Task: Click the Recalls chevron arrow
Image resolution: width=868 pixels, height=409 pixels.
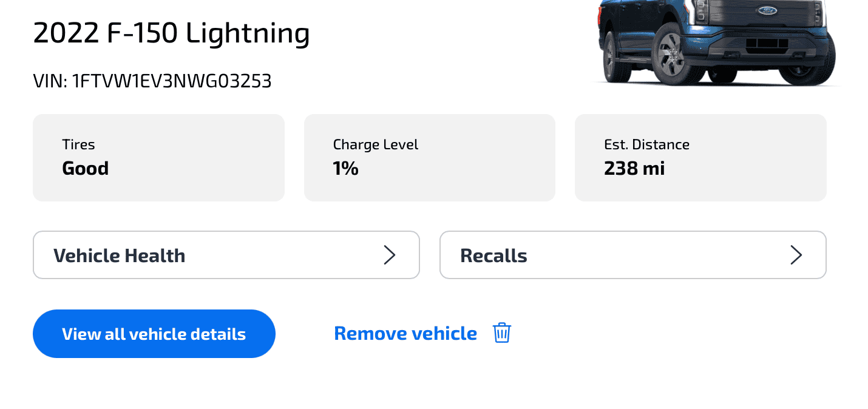Action: [x=796, y=255]
